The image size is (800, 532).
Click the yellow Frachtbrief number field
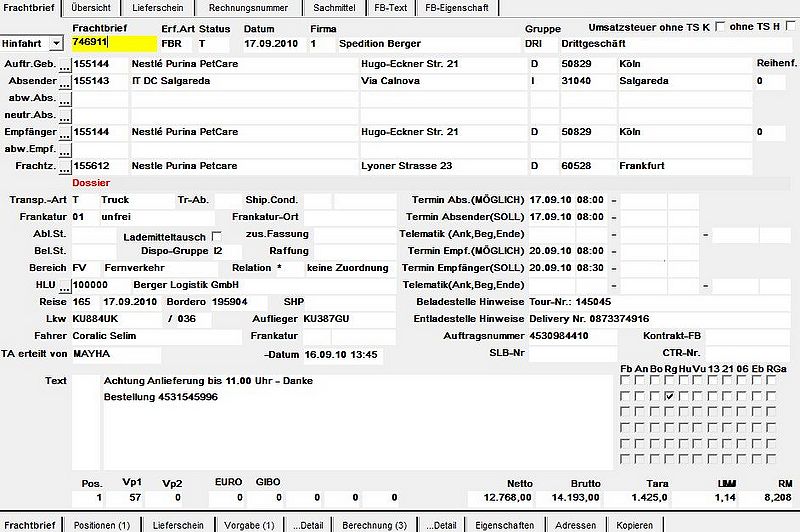click(x=114, y=43)
